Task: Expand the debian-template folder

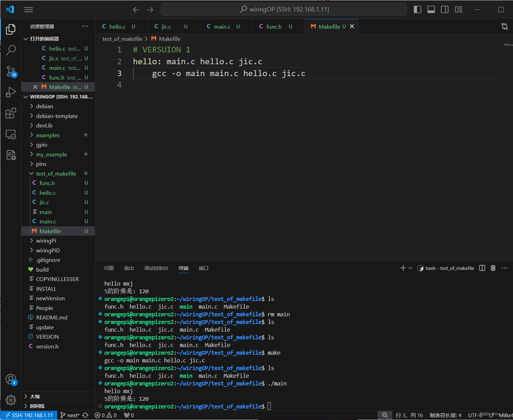Action: pos(58,116)
